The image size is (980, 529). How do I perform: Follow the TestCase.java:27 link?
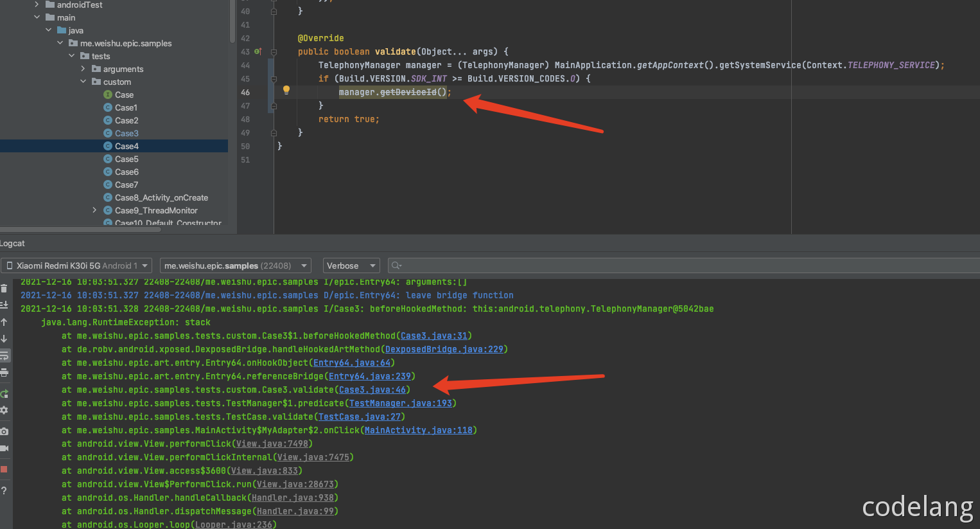360,417
